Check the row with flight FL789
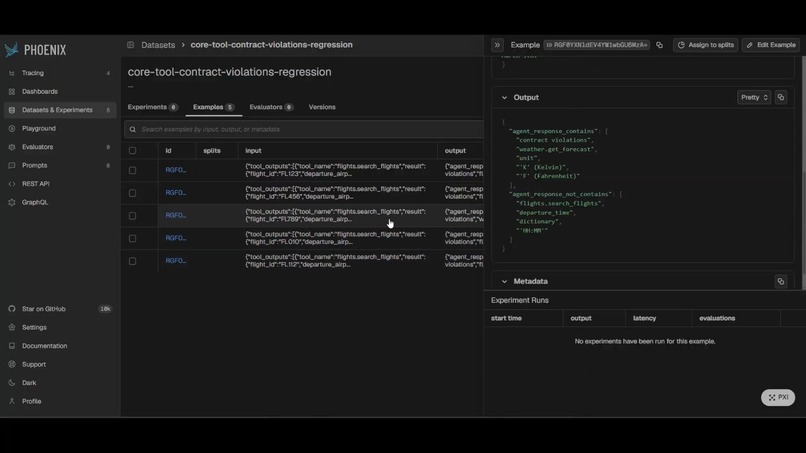 [x=133, y=215]
